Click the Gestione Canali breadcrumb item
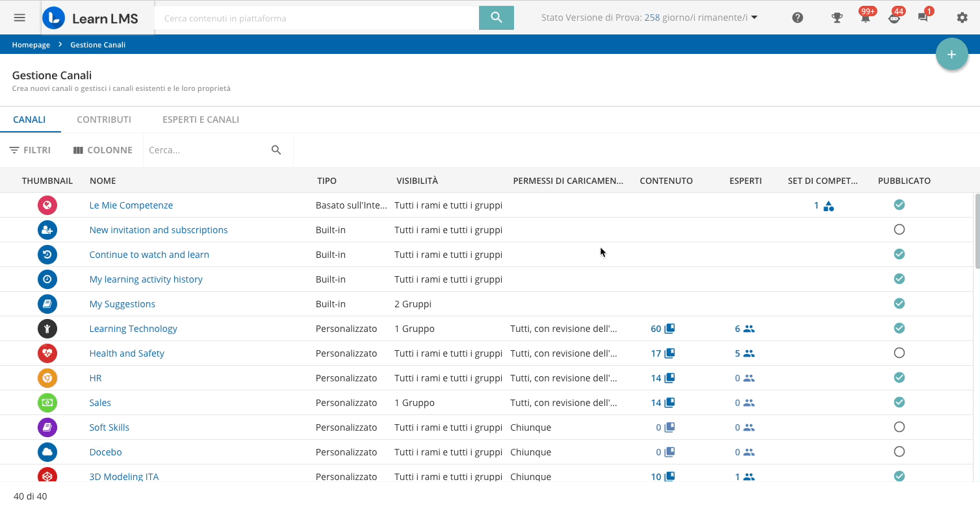This screenshot has height=508, width=980. pyautogui.click(x=98, y=45)
